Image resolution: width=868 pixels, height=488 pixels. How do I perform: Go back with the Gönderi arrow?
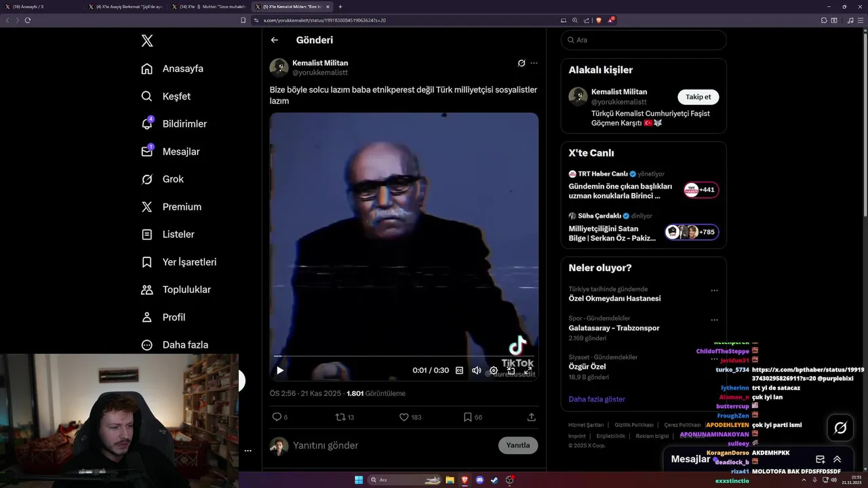[x=275, y=40]
